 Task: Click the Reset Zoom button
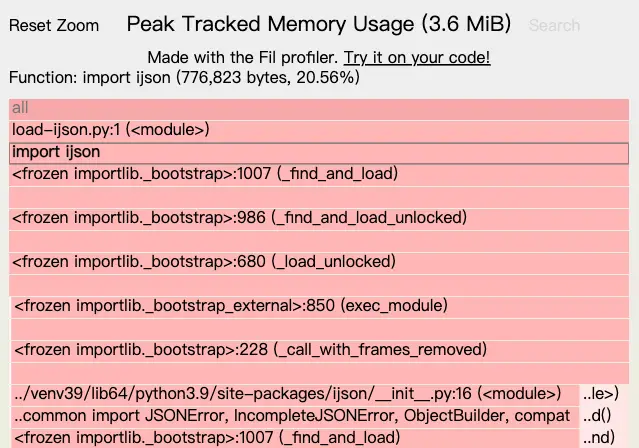pos(54,25)
